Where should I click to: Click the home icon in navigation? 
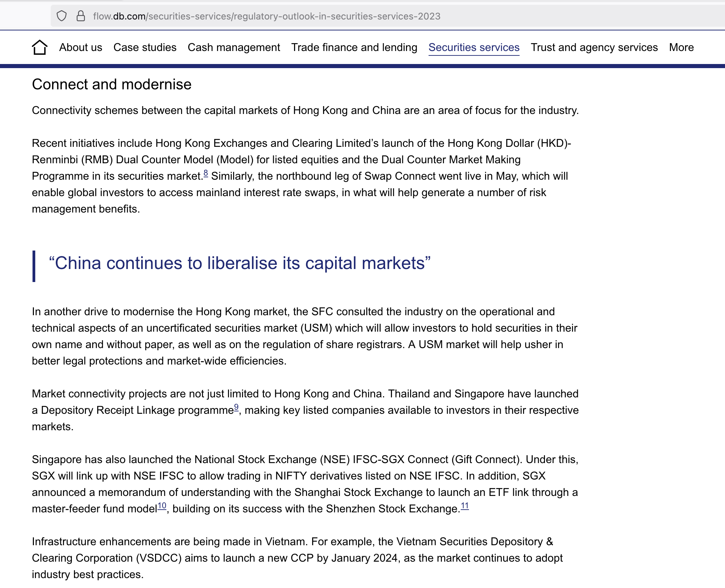tap(39, 47)
